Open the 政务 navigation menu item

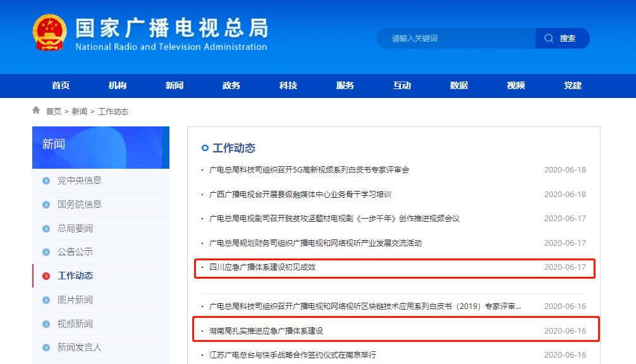(x=231, y=85)
